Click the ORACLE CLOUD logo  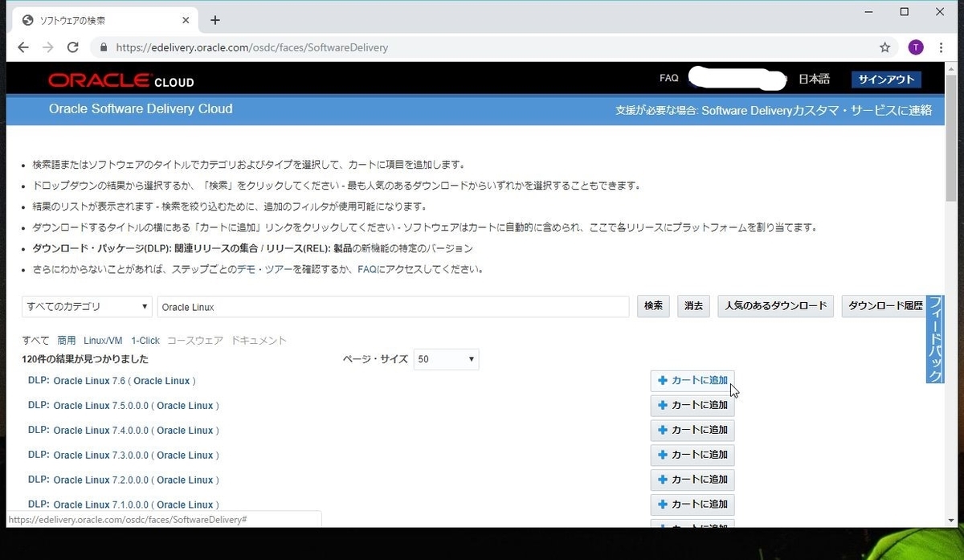click(x=120, y=80)
